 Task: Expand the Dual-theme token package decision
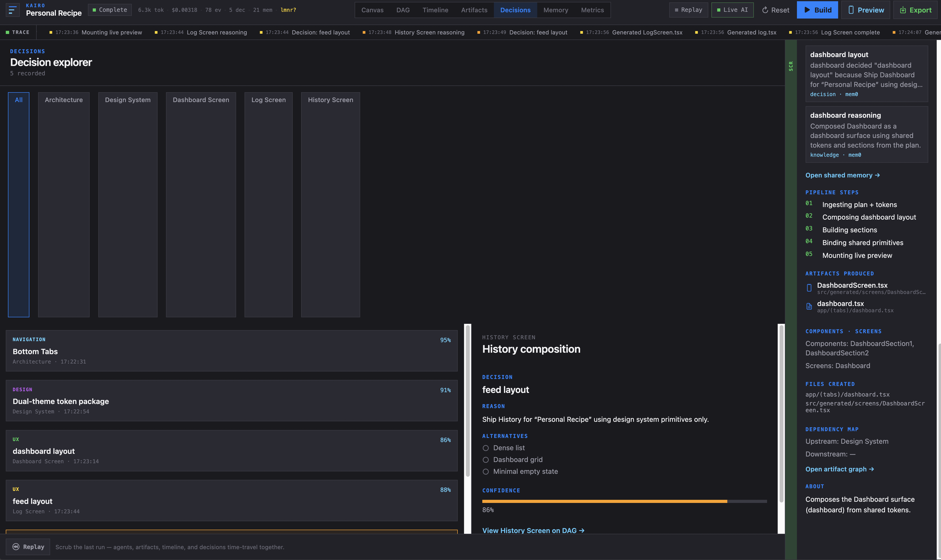[232, 400]
